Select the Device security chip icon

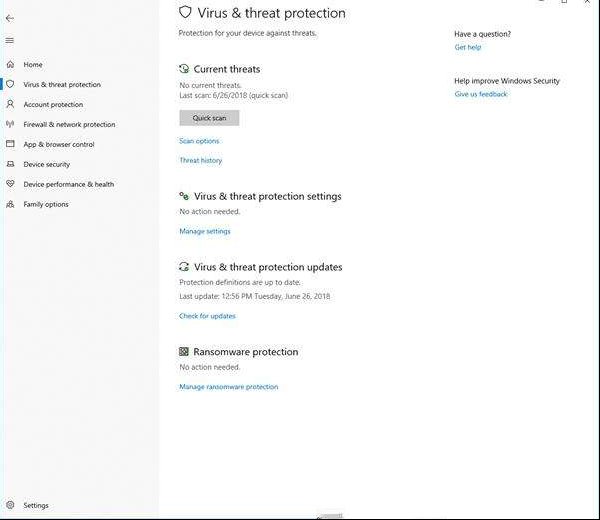click(10, 164)
